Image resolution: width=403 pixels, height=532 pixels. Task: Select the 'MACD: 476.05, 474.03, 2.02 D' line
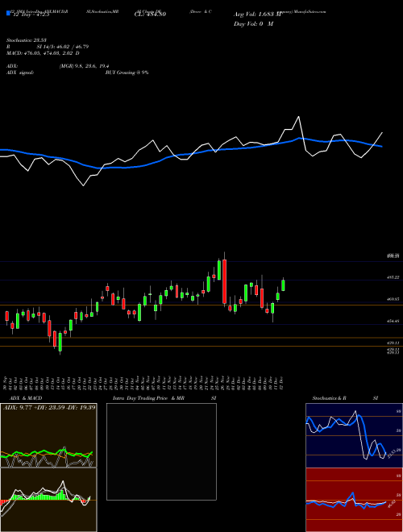tap(43, 53)
